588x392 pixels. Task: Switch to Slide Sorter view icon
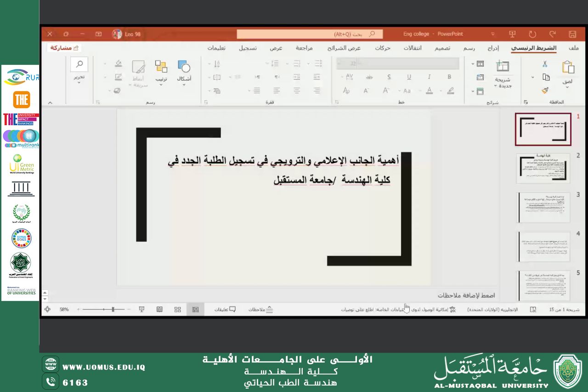click(177, 309)
